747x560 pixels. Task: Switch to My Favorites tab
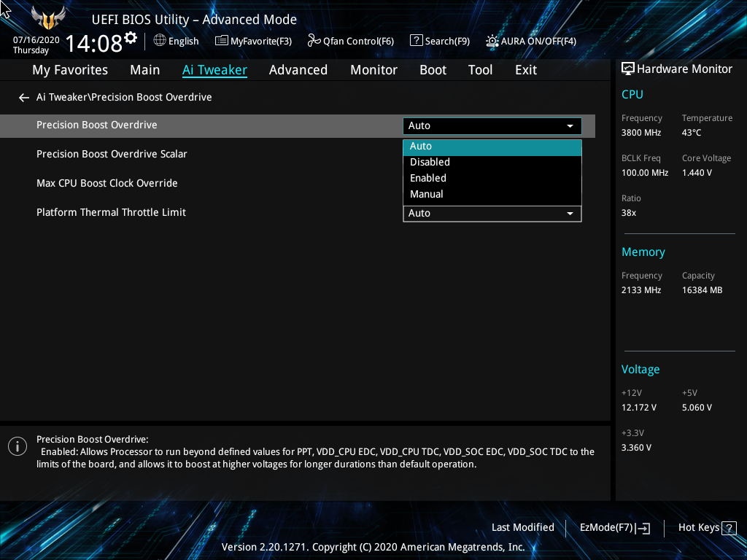click(70, 70)
